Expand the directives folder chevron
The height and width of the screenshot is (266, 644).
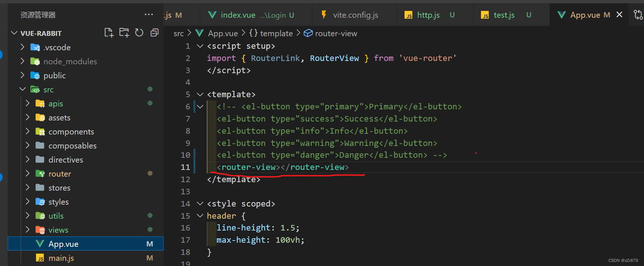pos(27,159)
